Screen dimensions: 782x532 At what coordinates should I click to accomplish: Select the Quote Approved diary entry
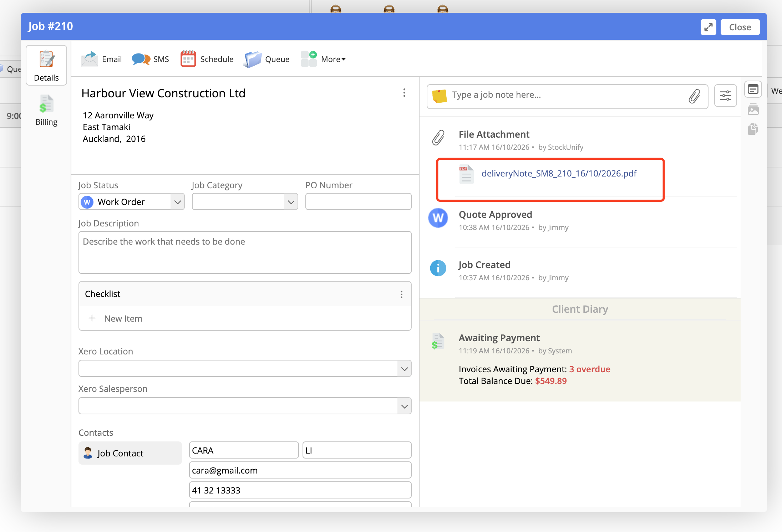[495, 215]
